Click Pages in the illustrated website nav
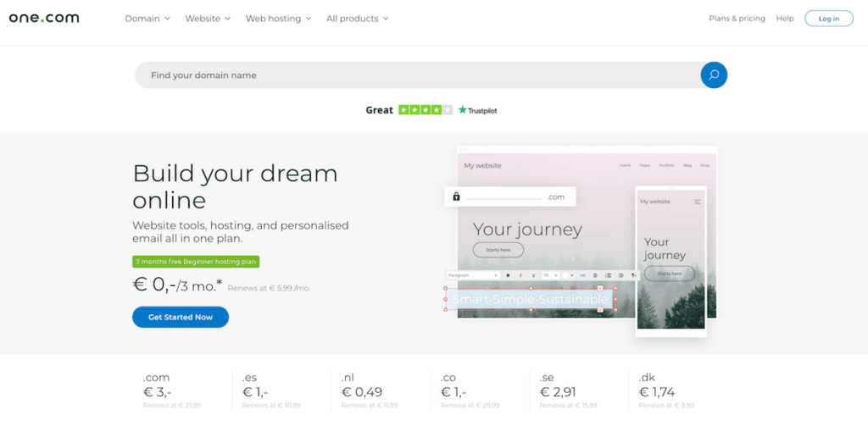The height and width of the screenshot is (426, 868). point(645,165)
